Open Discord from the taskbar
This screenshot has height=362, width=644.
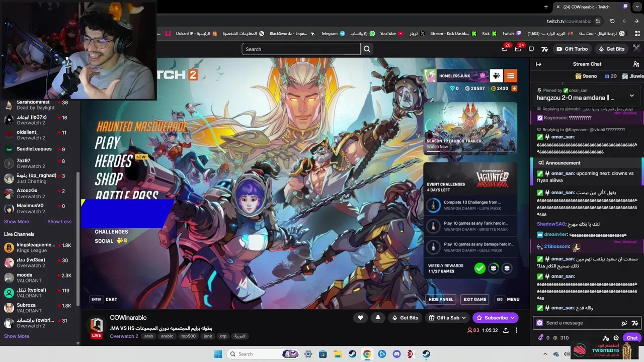pyautogui.click(x=396, y=354)
